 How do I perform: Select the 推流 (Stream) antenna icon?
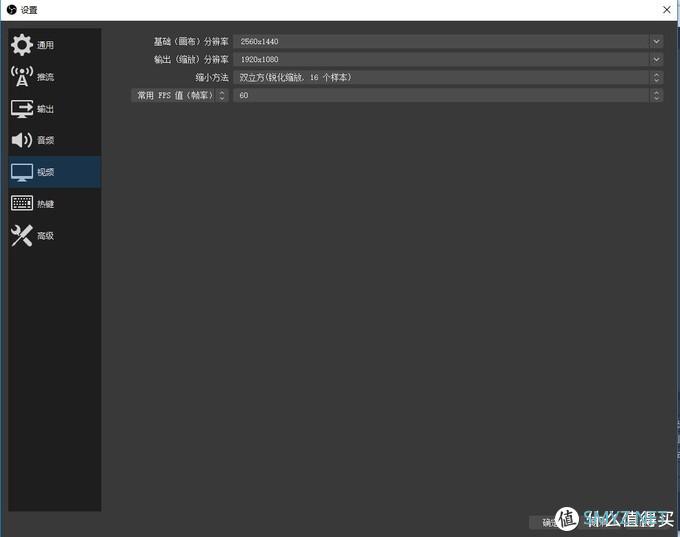pos(22,76)
